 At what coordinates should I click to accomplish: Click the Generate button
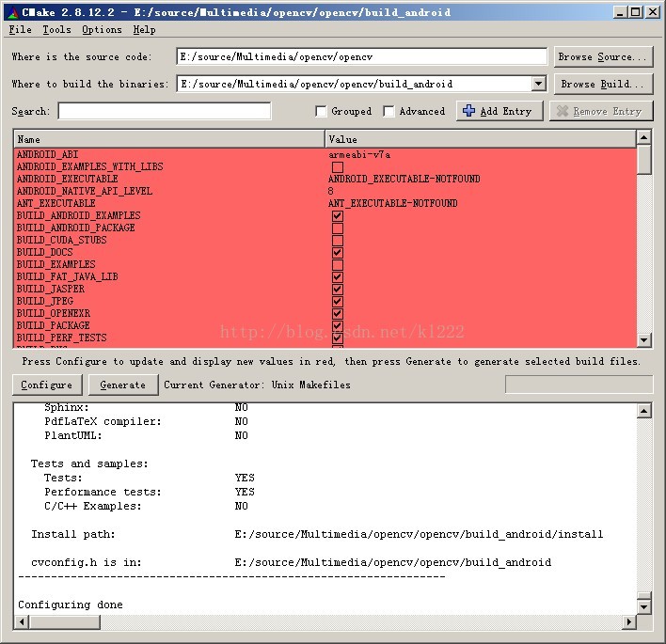pyautogui.click(x=123, y=385)
